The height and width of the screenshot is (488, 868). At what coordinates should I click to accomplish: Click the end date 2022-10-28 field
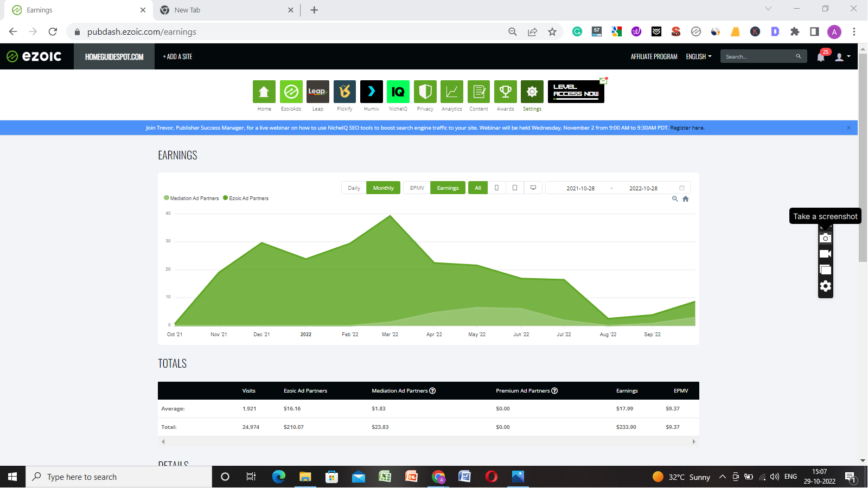point(643,188)
